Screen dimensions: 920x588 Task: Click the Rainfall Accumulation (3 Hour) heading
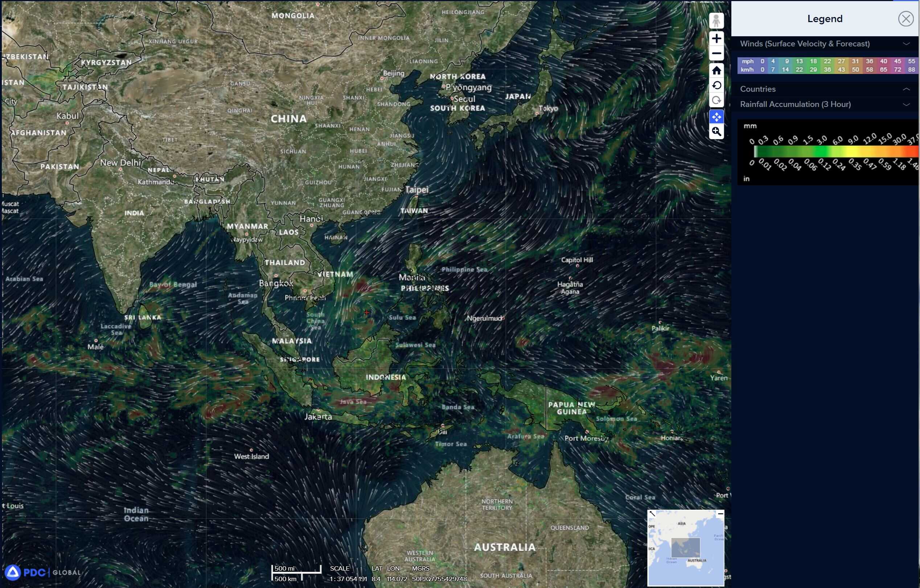[x=795, y=105]
